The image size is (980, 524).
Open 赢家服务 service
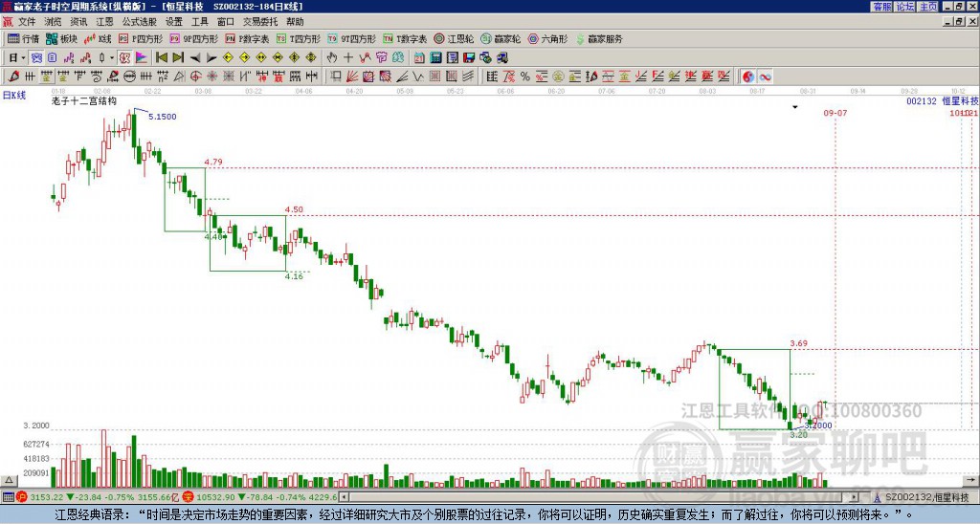(599, 38)
